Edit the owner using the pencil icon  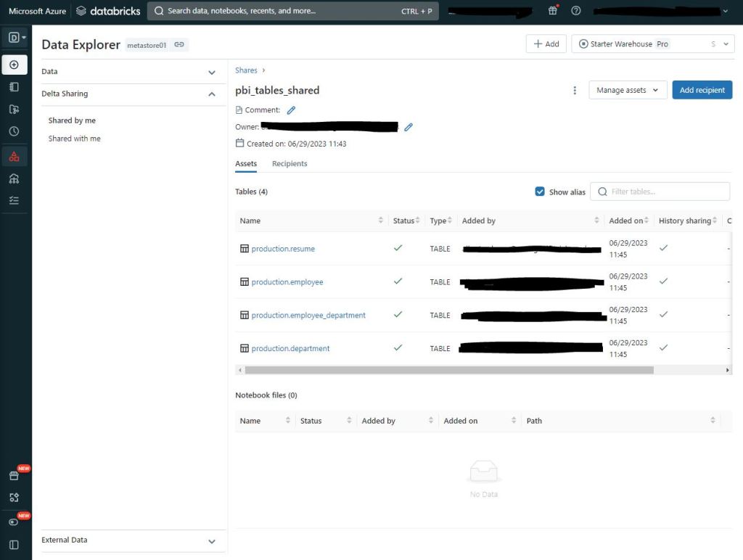[x=409, y=127]
